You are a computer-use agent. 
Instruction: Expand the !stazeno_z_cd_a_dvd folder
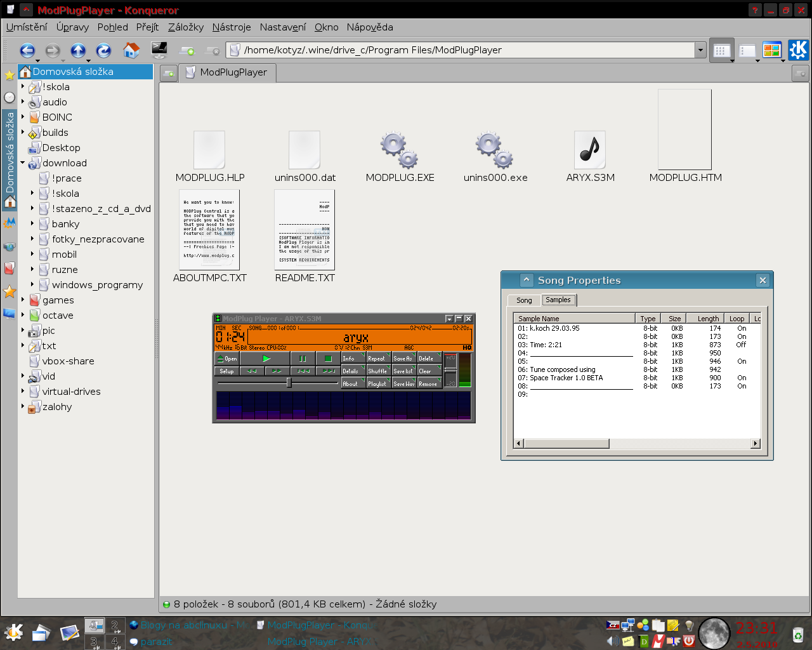[x=32, y=208]
